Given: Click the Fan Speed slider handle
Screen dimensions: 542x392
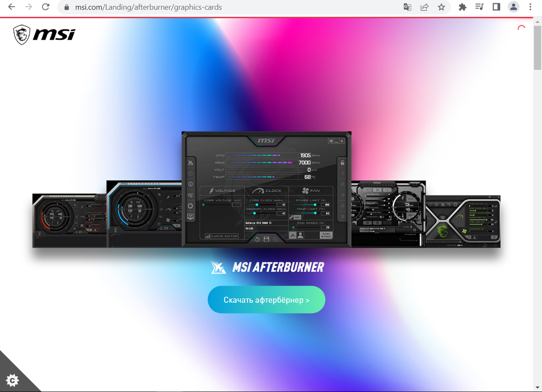Looking at the screenshot, I should [293, 227].
